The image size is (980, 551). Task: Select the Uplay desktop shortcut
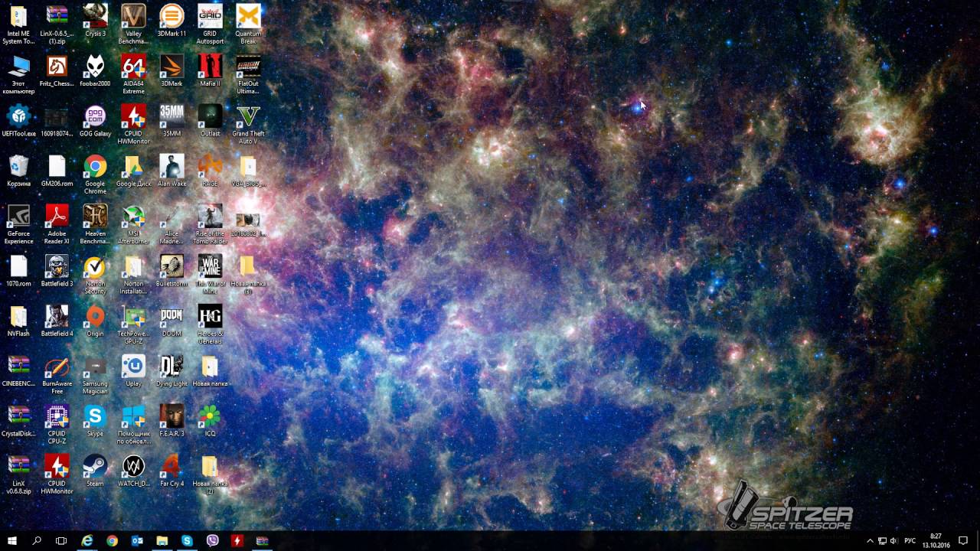[133, 371]
